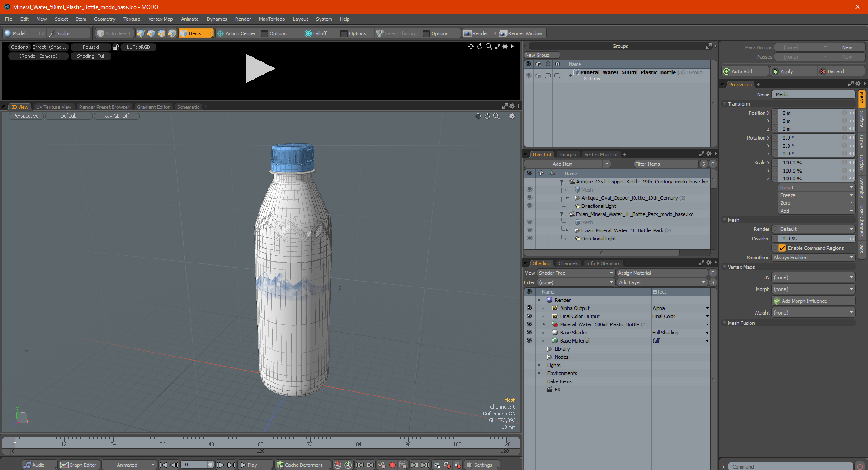Select Polygons mode cube icon
This screenshot has width=868, height=470.
coord(161,33)
